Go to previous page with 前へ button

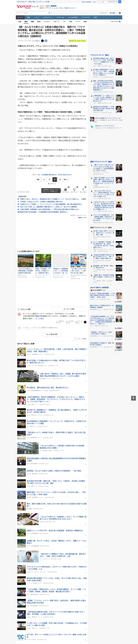38,179
